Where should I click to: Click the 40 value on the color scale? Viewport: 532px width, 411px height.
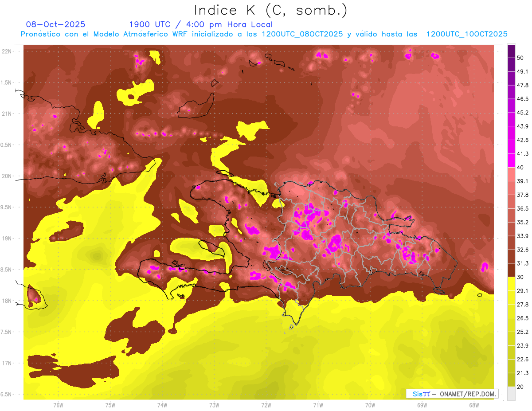520,167
